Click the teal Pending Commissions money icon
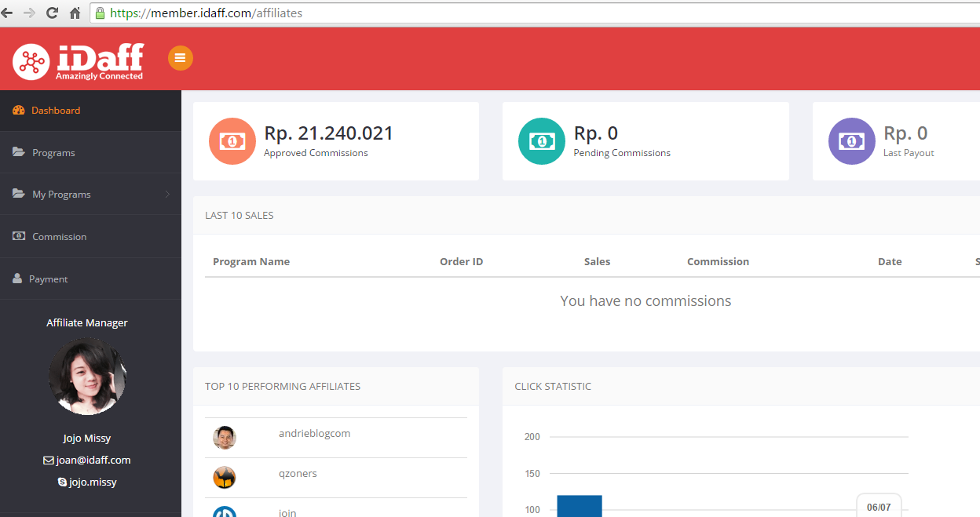Viewport: 980px width, 517px height. pyautogui.click(x=542, y=141)
